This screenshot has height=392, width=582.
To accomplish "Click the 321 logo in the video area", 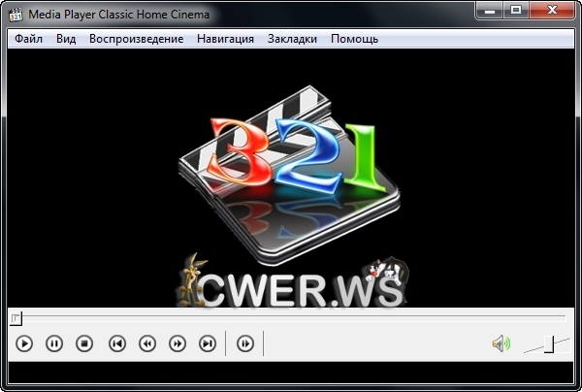I will [x=289, y=176].
